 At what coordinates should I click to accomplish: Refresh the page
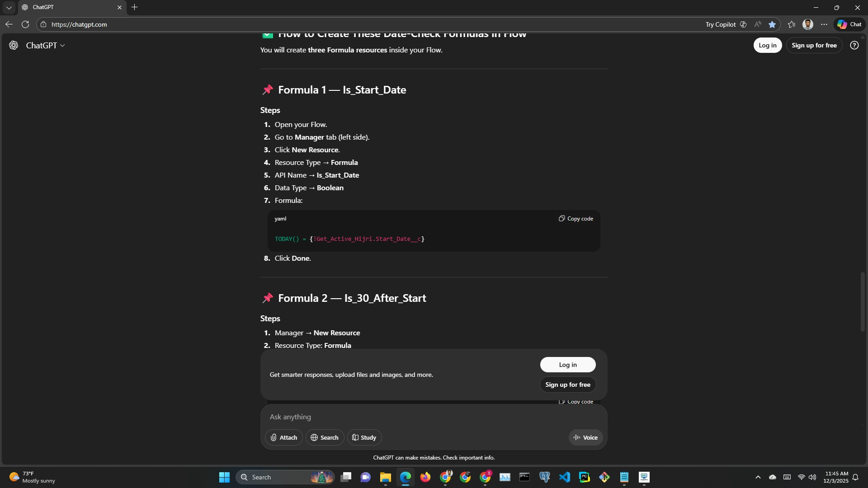(25, 24)
